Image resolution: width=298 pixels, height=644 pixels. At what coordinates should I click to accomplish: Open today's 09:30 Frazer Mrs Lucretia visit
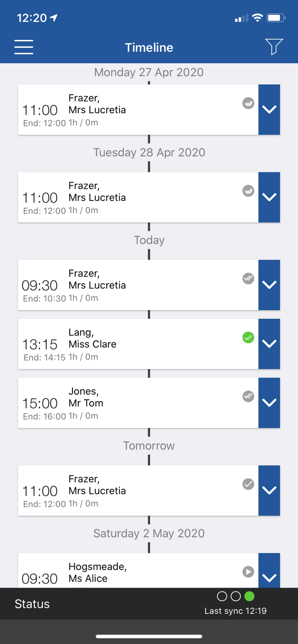click(x=138, y=285)
